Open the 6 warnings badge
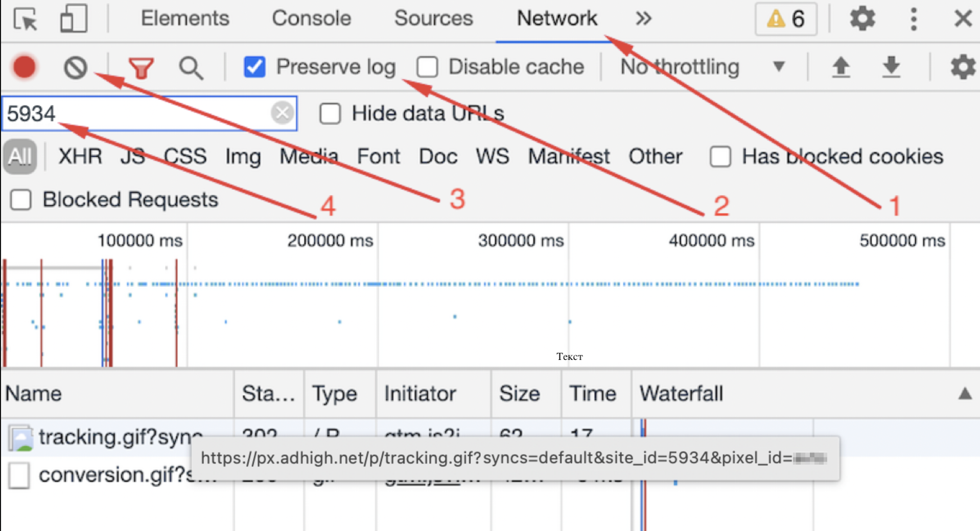The image size is (980, 531). (x=786, y=19)
